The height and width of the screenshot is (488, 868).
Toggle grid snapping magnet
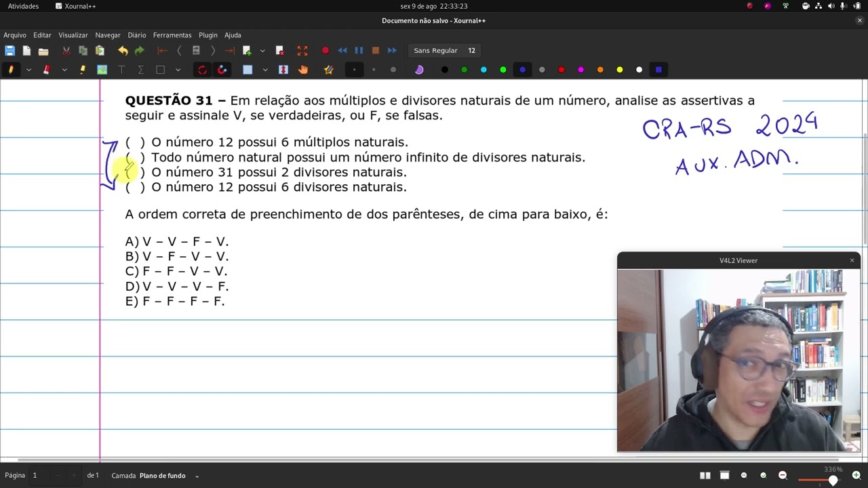(222, 70)
